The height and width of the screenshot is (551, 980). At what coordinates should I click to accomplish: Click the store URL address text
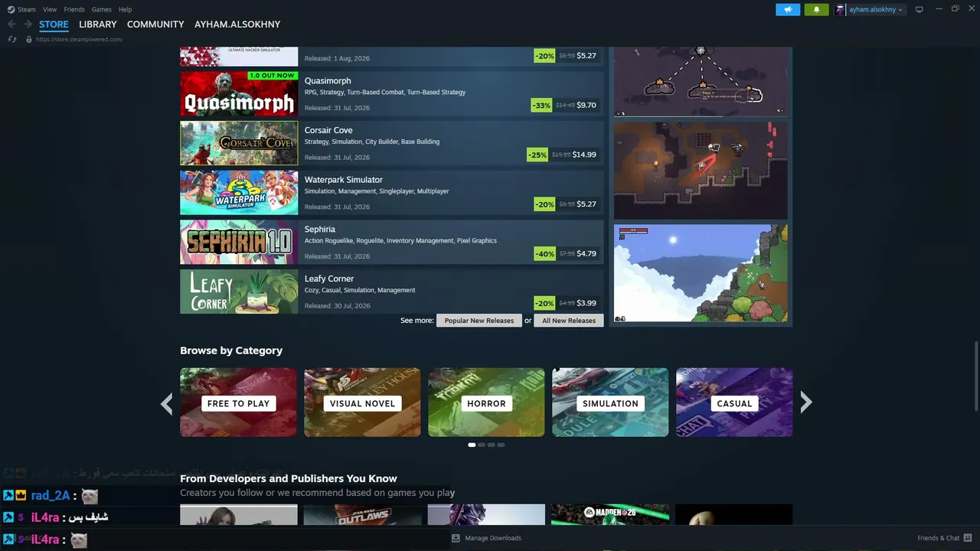coord(79,39)
